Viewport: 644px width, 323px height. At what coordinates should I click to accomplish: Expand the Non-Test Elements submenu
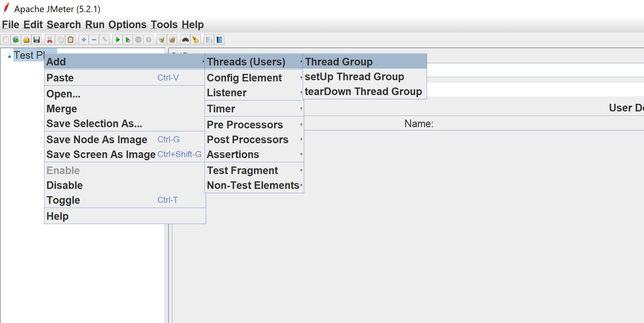coord(255,185)
